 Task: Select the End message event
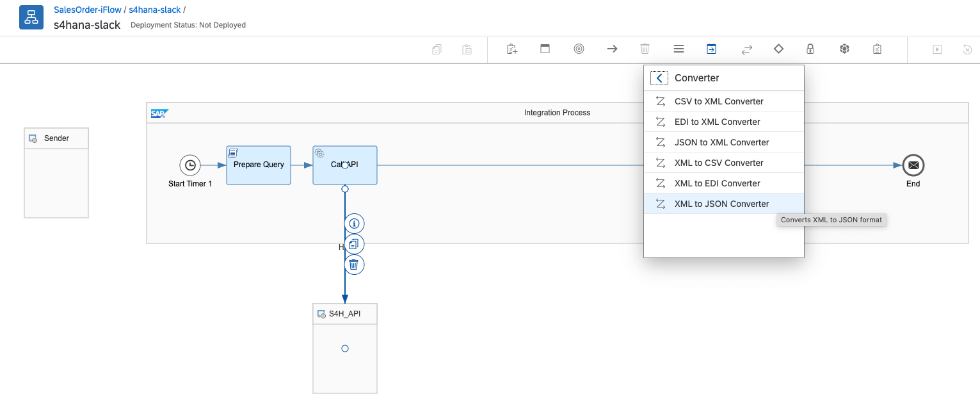(913, 165)
